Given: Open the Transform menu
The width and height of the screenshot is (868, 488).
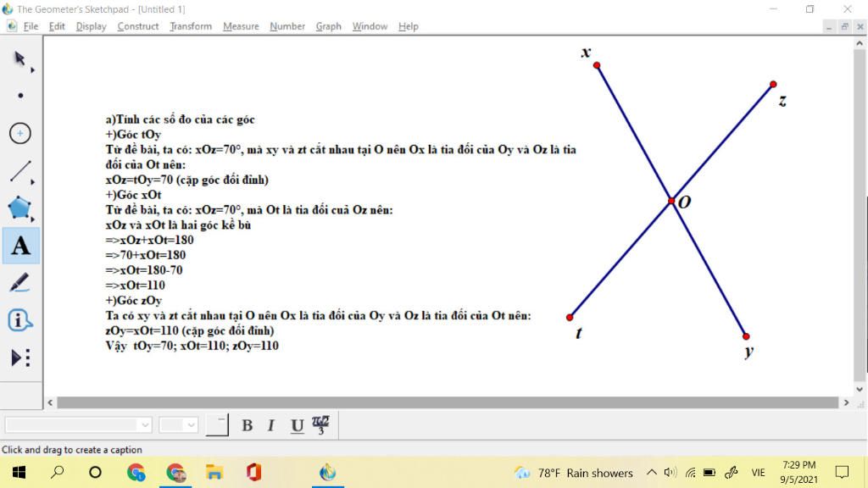Looking at the screenshot, I should click(191, 26).
